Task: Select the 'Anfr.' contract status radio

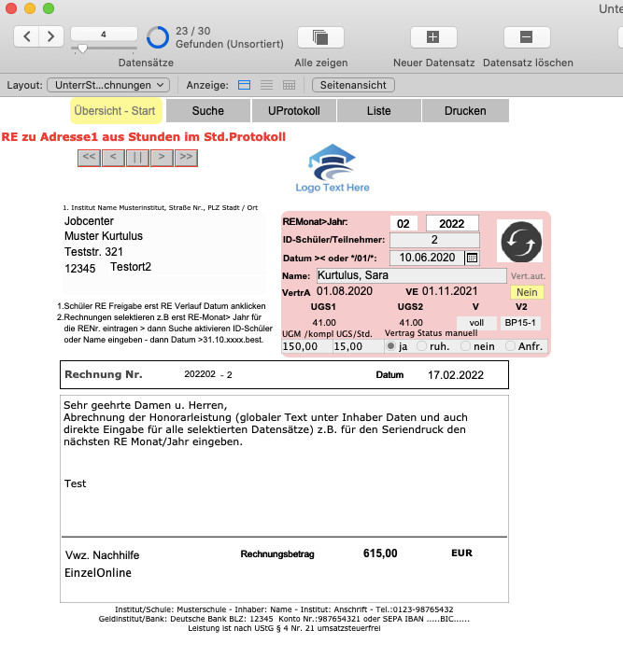Action: pyautogui.click(x=510, y=346)
